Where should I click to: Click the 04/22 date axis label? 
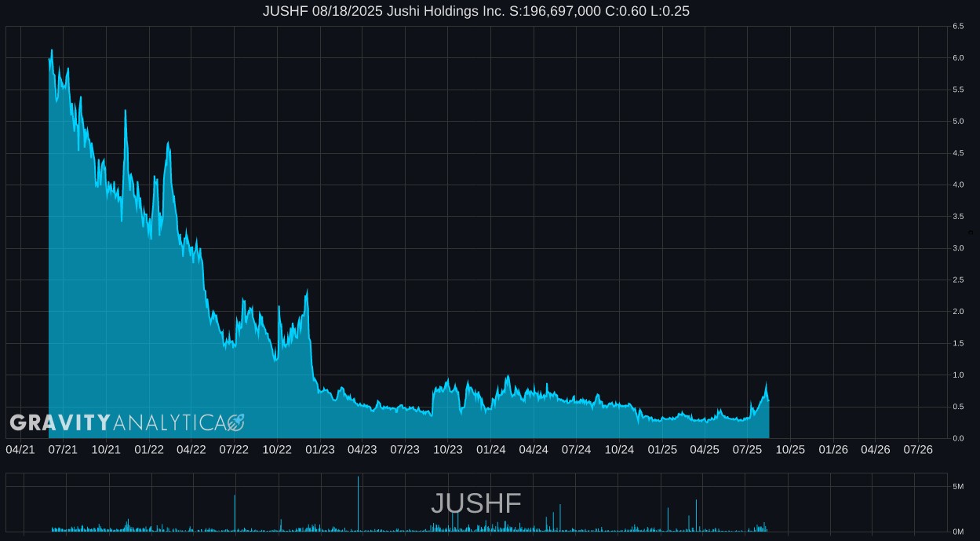pos(191,449)
